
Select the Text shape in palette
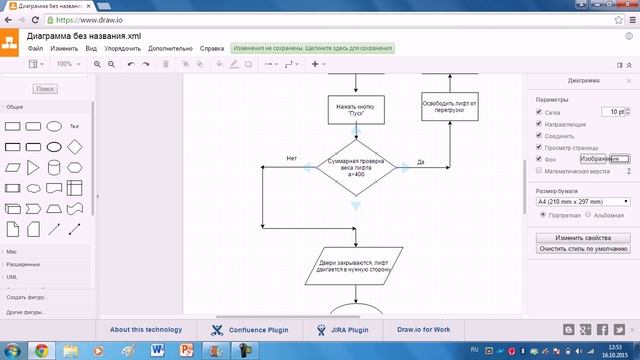(x=74, y=126)
